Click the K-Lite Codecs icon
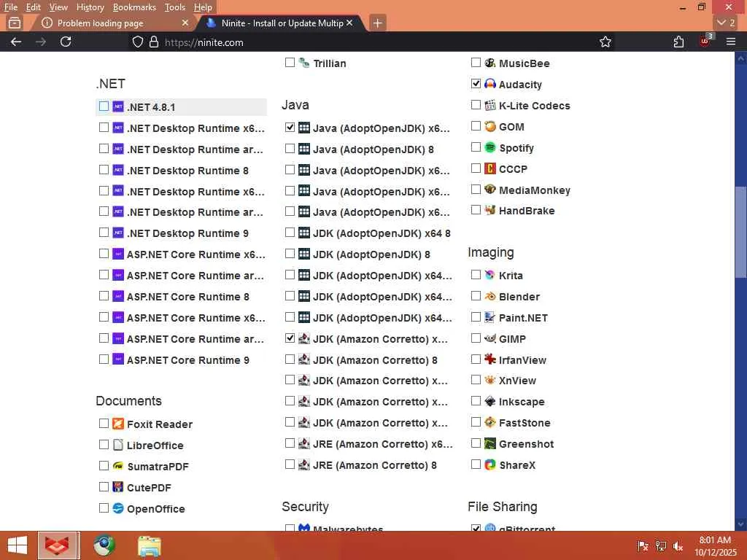 point(489,105)
